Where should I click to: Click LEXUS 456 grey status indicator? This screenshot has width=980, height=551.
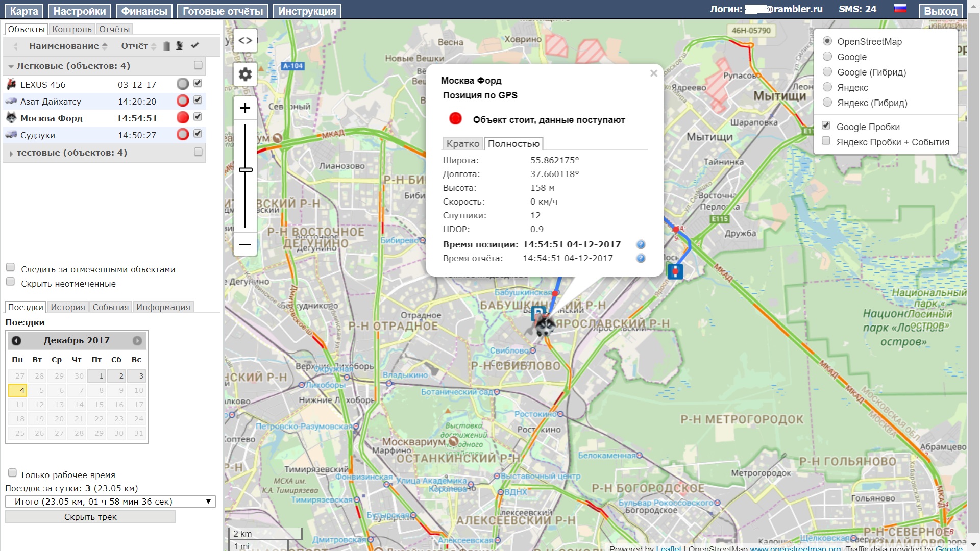point(182,84)
